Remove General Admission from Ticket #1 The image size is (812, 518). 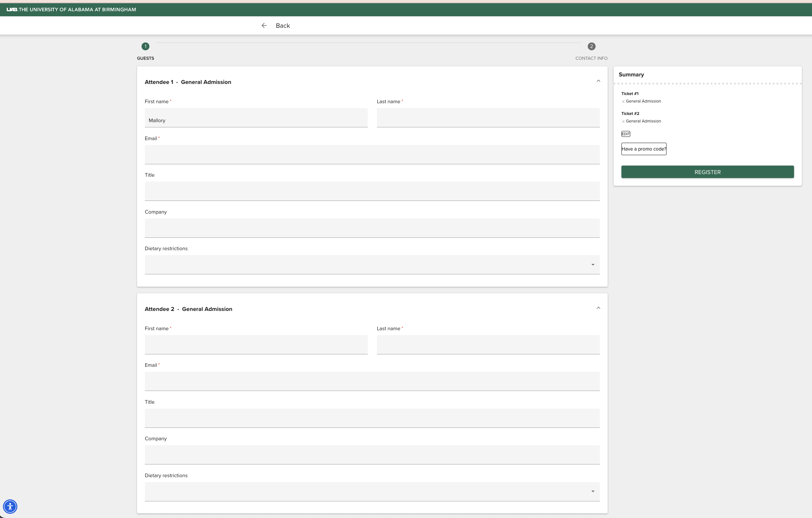(x=623, y=101)
